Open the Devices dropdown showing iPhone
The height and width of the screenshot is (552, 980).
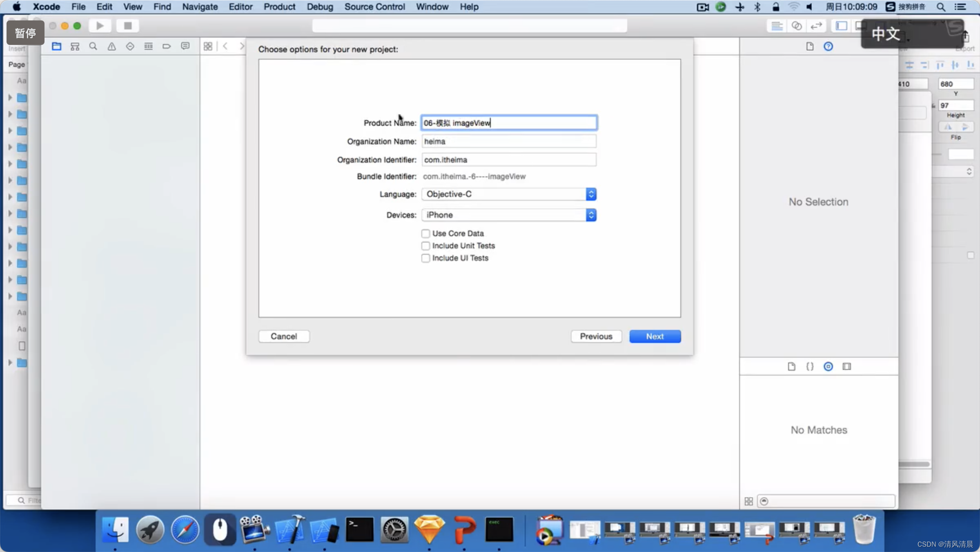coord(509,215)
